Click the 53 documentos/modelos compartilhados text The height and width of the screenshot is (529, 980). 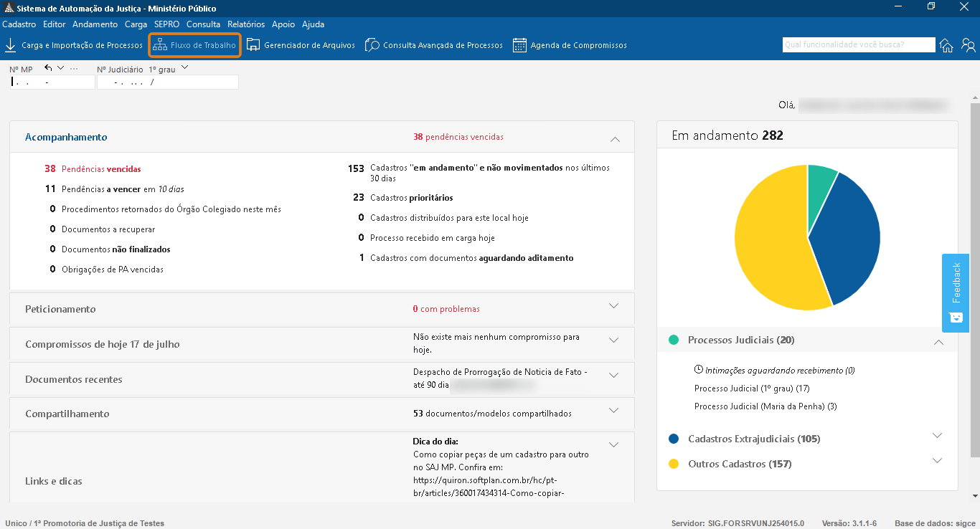492,414
